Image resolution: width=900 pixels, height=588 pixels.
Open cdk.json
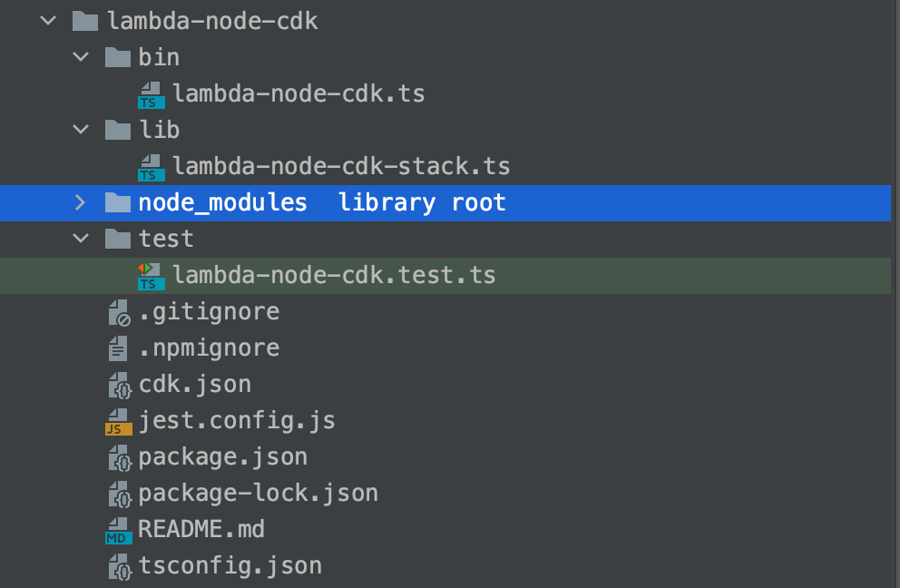(195, 384)
